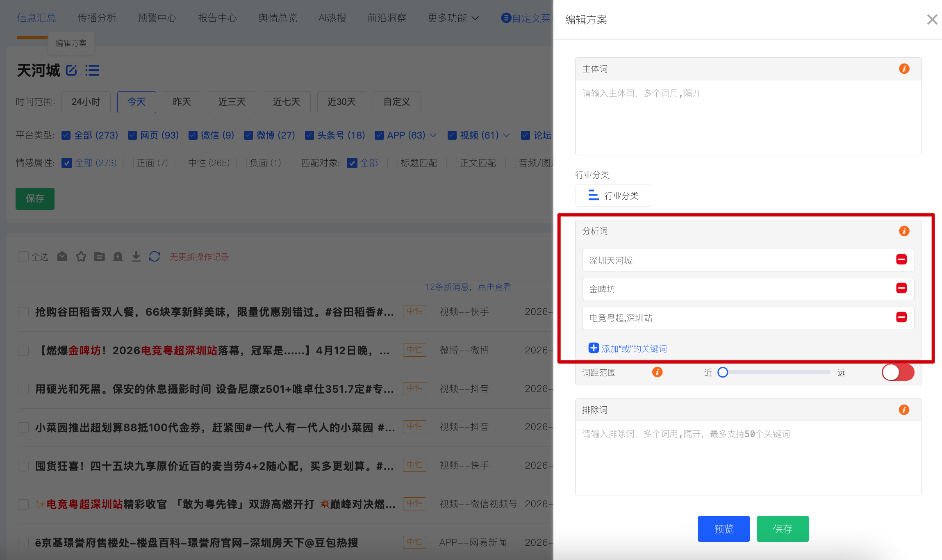942x560 pixels.
Task: Expand the 视频 (61) dropdown arrow
Action: pyautogui.click(x=507, y=135)
